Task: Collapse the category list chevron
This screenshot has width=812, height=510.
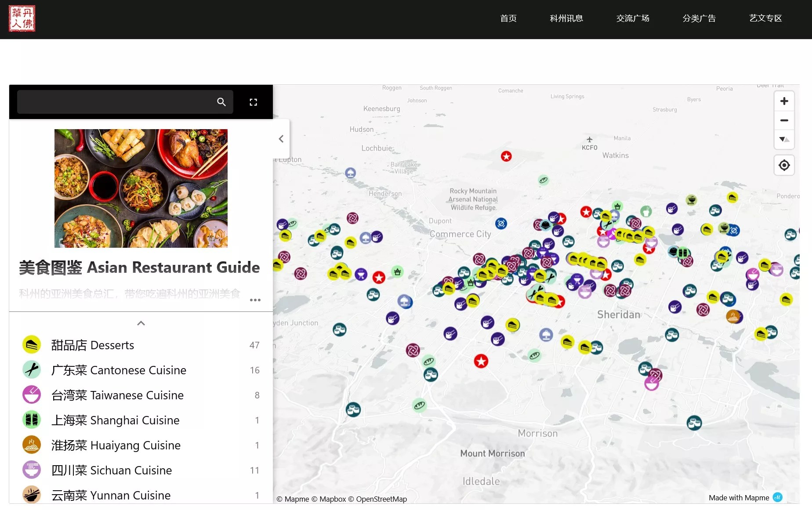Action: 141,323
